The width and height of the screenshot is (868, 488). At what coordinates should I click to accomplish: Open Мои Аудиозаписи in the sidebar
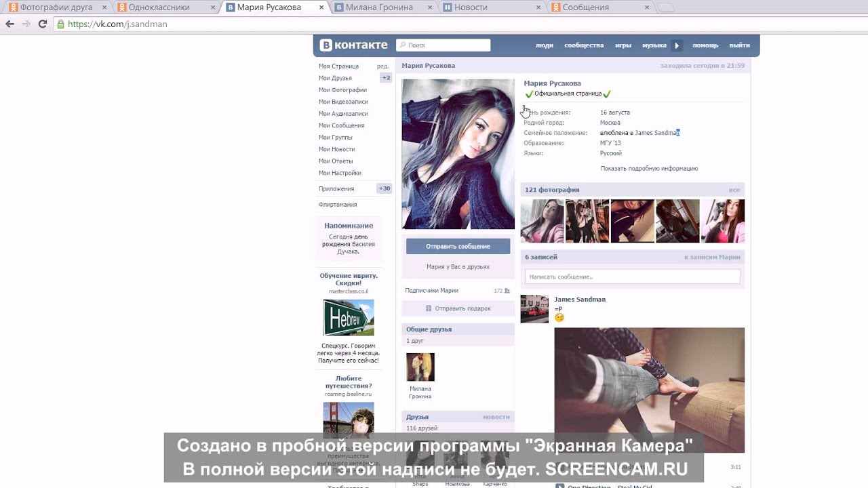(343, 114)
